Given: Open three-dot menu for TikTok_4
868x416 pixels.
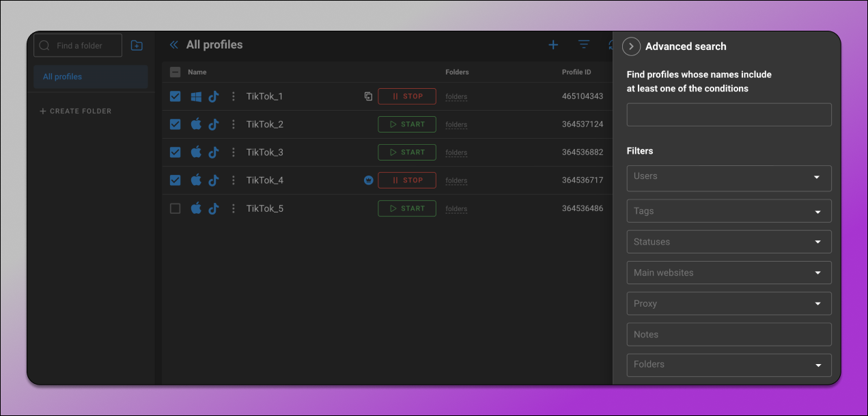Looking at the screenshot, I should pos(233,180).
